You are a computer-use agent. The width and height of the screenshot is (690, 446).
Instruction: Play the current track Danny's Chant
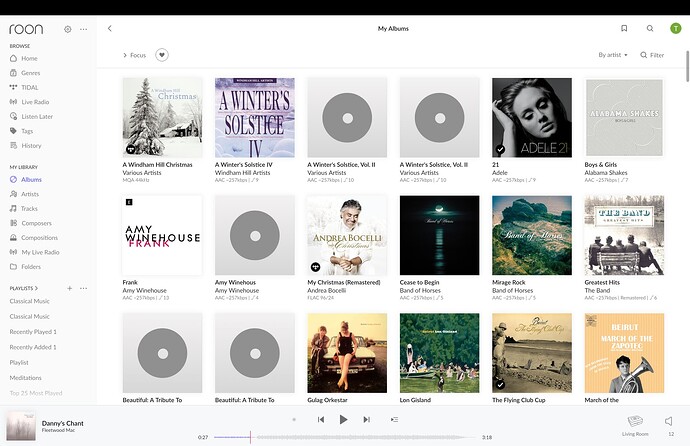(x=343, y=420)
